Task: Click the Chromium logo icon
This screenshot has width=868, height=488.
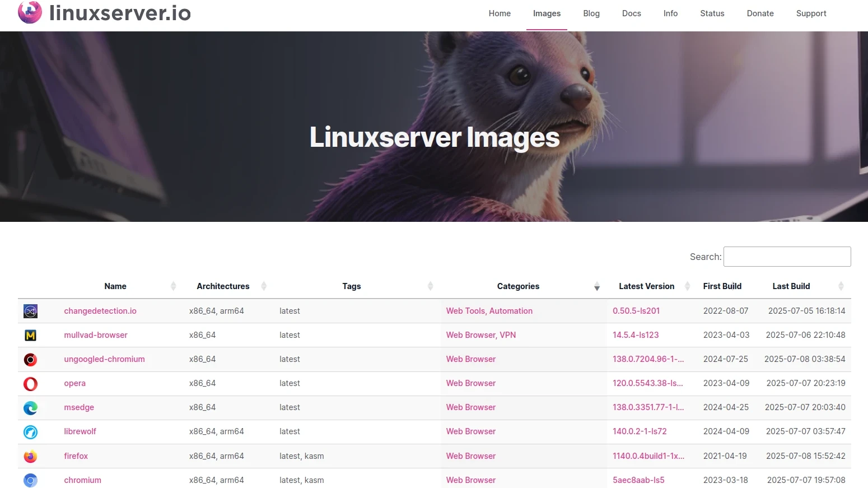Action: (31, 480)
